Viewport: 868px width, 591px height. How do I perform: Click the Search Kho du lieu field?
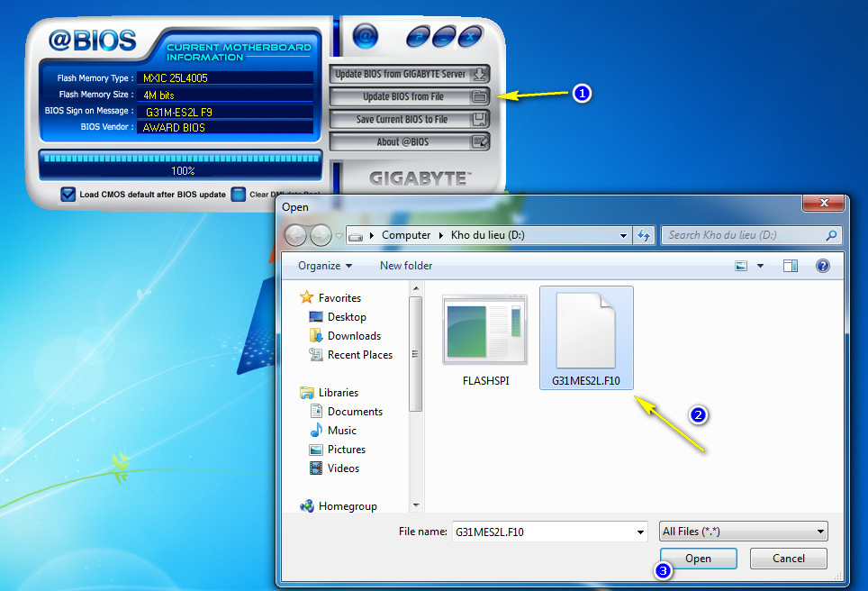pyautogui.click(x=752, y=235)
